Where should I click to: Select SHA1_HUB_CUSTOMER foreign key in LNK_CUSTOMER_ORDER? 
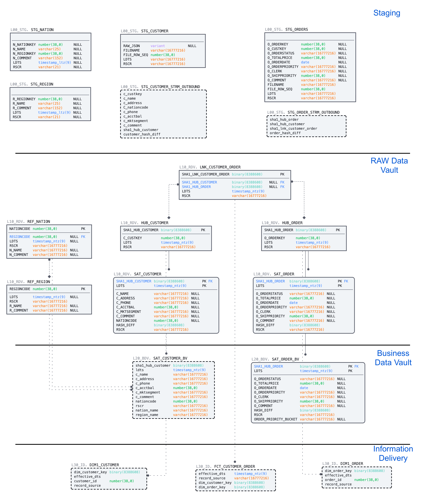click(199, 182)
